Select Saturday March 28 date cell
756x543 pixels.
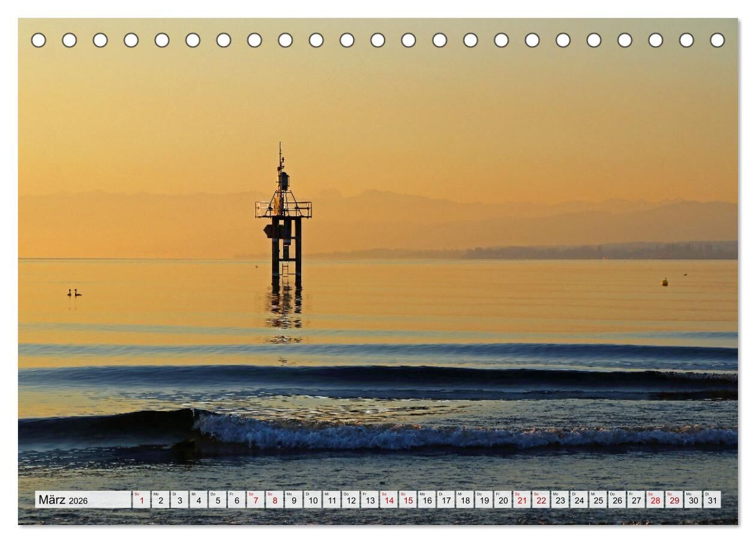tap(655, 500)
